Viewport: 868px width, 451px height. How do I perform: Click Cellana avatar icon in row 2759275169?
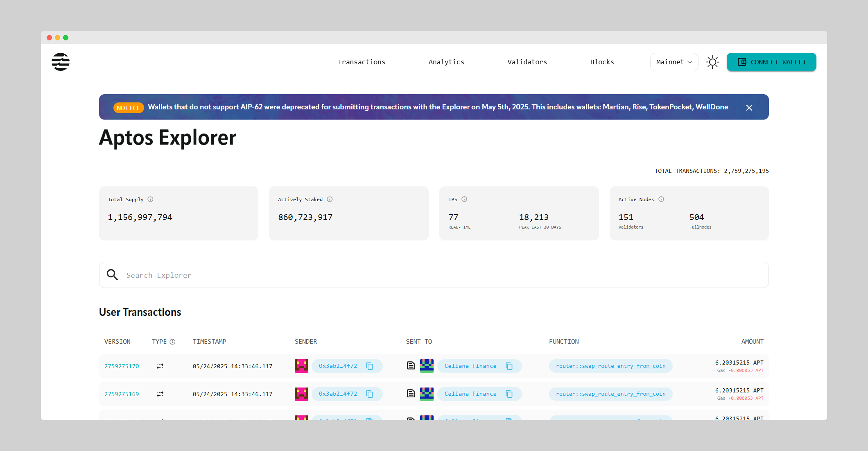point(427,394)
